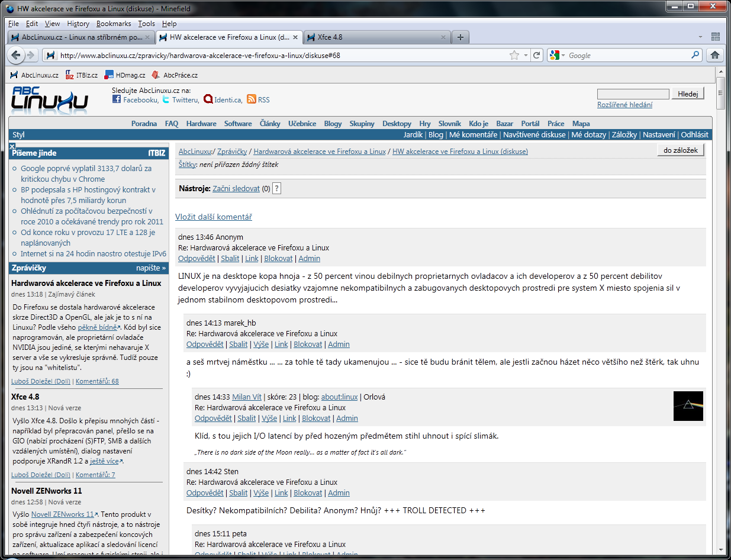Open the Blogy navigation link

333,124
